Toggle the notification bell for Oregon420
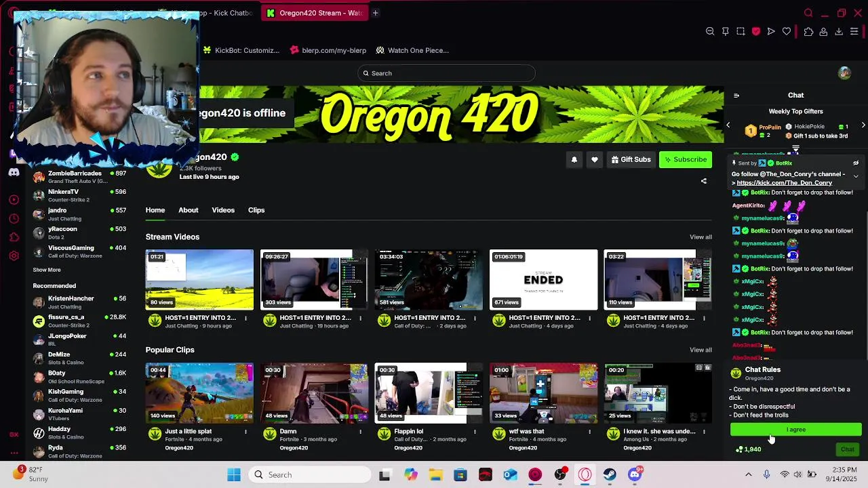The height and width of the screenshot is (488, 868). coord(574,160)
